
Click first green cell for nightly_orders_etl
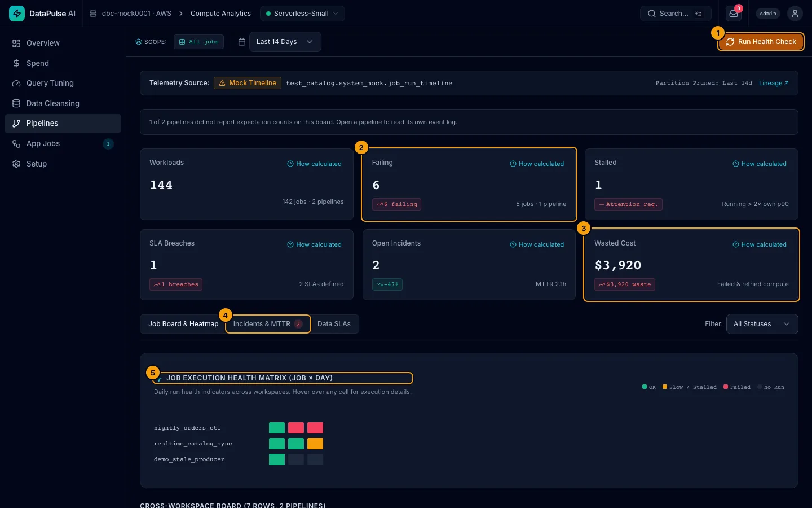point(277,428)
